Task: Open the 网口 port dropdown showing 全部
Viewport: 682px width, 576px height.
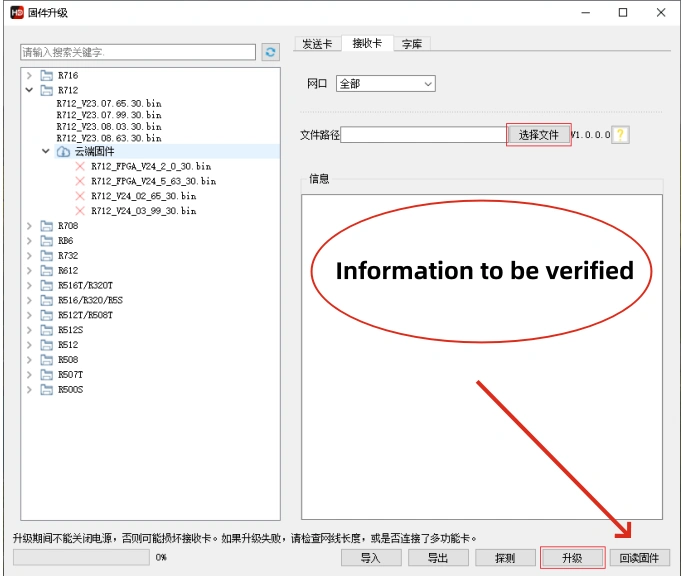Action: tap(385, 84)
